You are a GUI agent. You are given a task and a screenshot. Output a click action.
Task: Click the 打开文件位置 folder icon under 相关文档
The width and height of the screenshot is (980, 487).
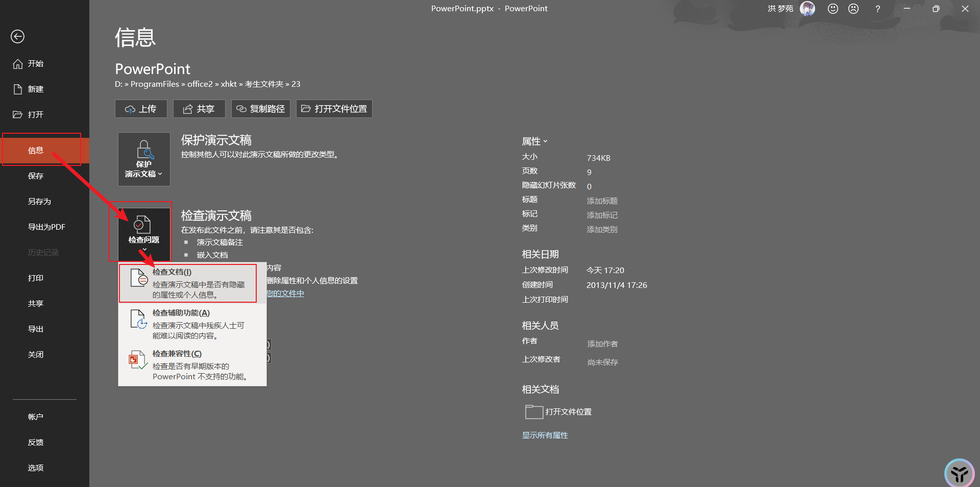(x=534, y=411)
